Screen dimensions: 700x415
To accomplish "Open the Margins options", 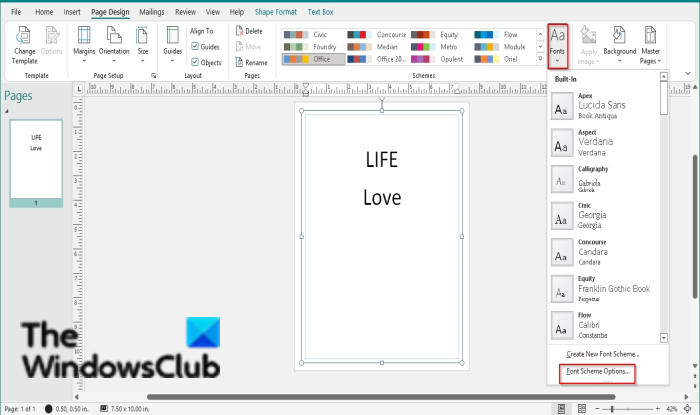I will pyautogui.click(x=84, y=45).
